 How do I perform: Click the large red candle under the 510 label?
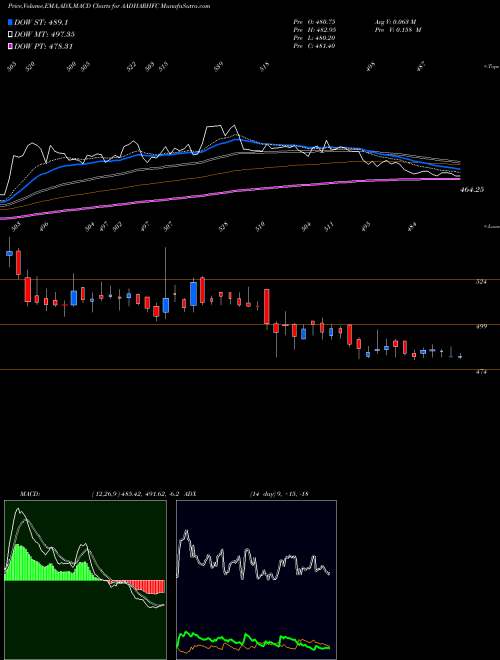tap(267, 307)
